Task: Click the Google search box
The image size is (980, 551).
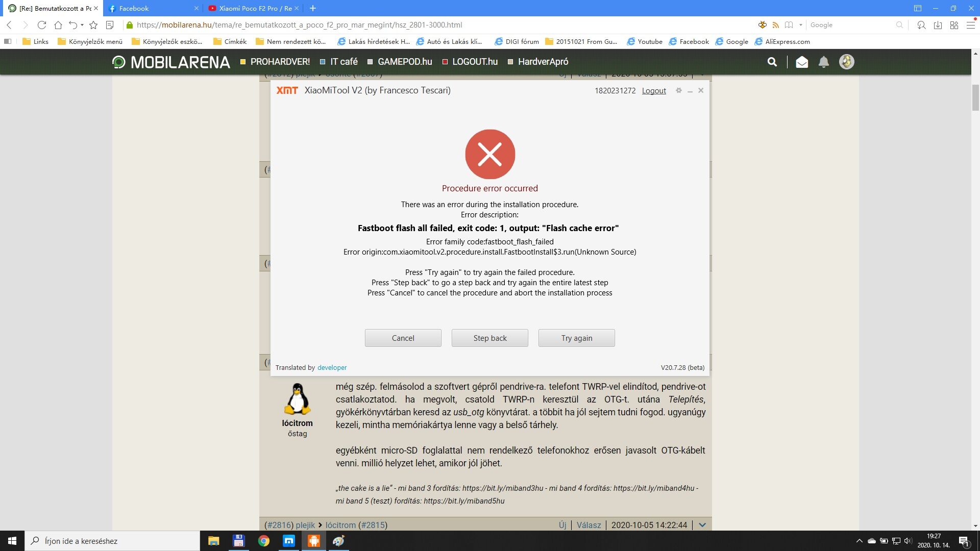Action: pos(851,24)
